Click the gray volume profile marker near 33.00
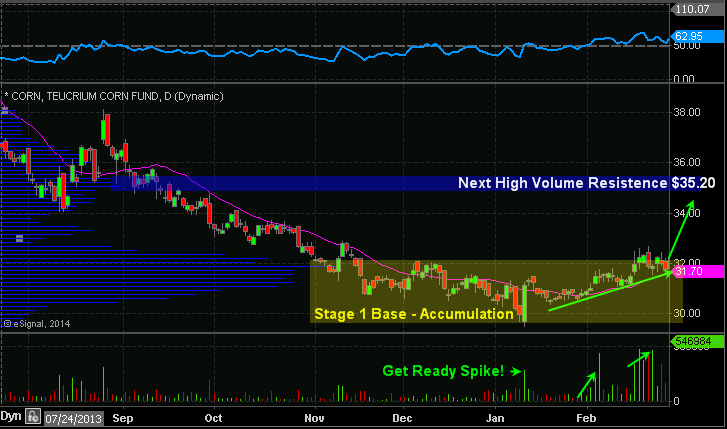This screenshot has width=727, height=429. coord(19,239)
